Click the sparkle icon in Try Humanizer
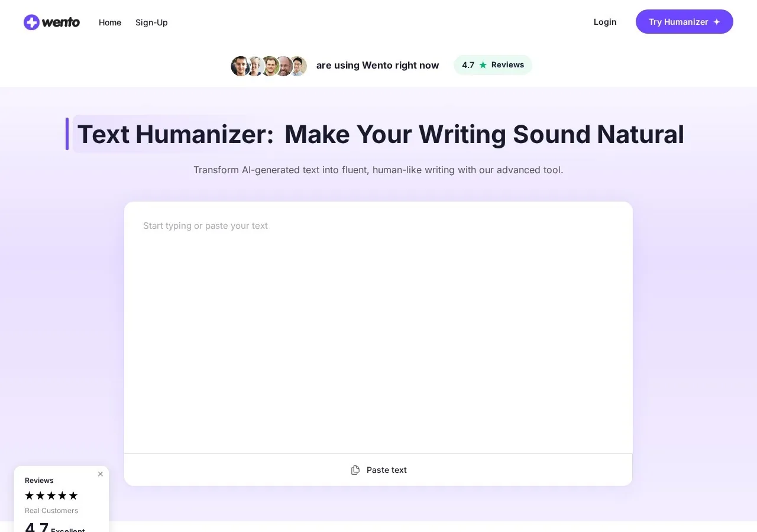The width and height of the screenshot is (757, 532). [717, 22]
